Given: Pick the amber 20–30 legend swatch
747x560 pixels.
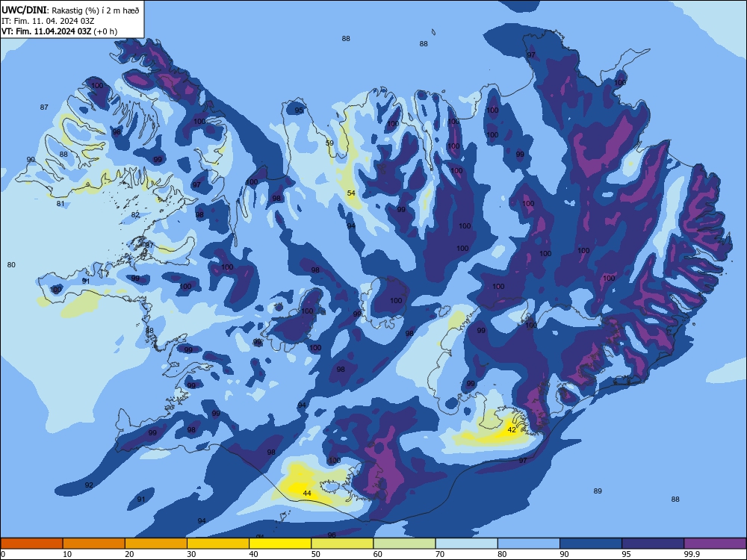Looking at the screenshot, I should (x=156, y=544).
